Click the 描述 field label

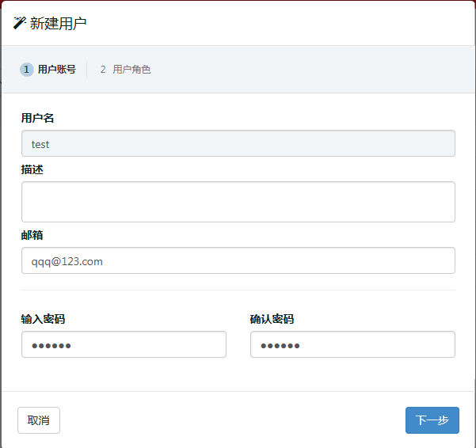[32, 169]
